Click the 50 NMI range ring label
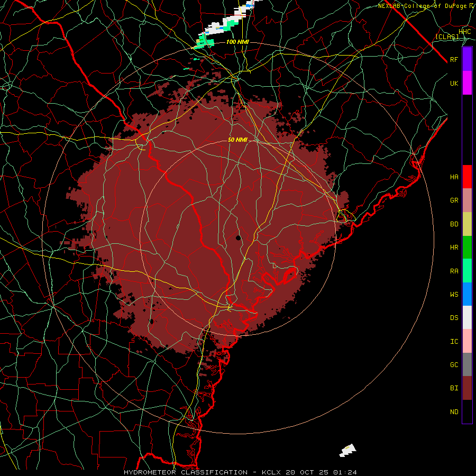The width and height of the screenshot is (476, 476). (x=237, y=140)
